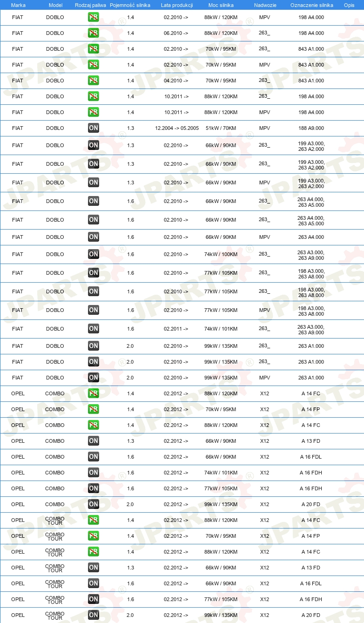Screen dimensions: 364x623
Task: Click PB petrol icon in Doblo 02.2010 88kW MPV row
Action: coord(94,17)
